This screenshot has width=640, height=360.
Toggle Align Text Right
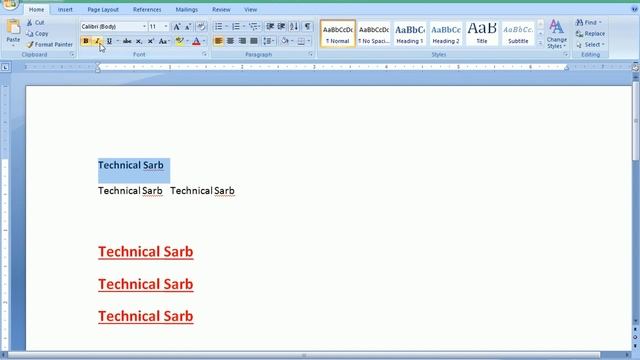(242, 41)
